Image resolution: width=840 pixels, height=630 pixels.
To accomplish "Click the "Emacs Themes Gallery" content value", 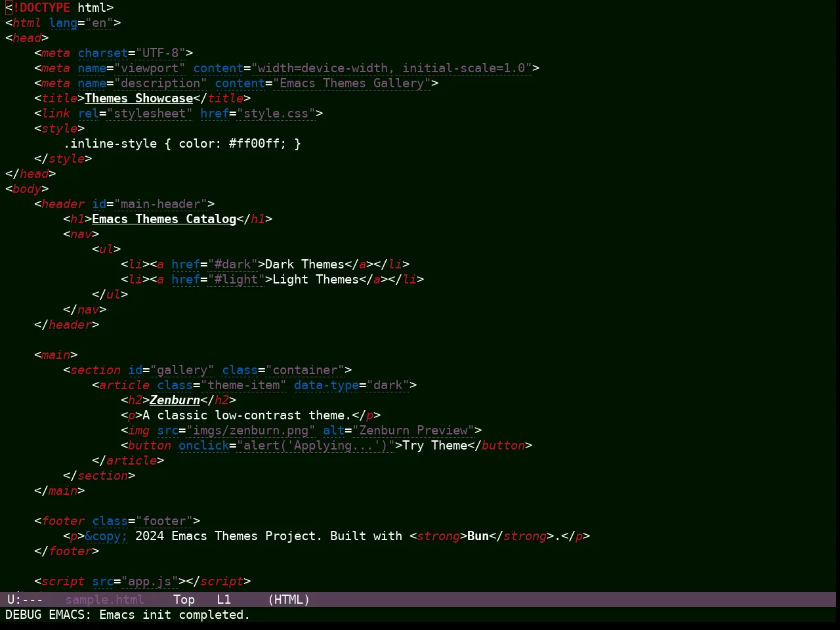I will pyautogui.click(x=352, y=83).
